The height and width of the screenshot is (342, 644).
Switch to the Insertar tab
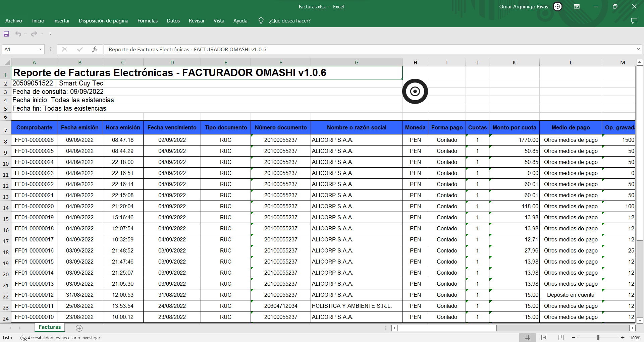click(x=62, y=21)
